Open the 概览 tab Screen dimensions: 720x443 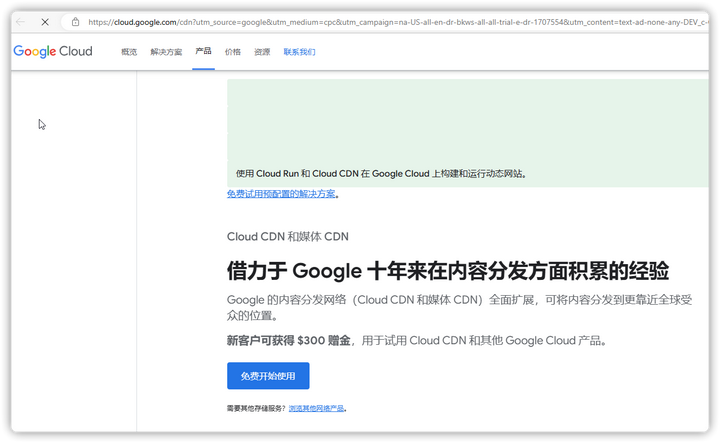129,52
